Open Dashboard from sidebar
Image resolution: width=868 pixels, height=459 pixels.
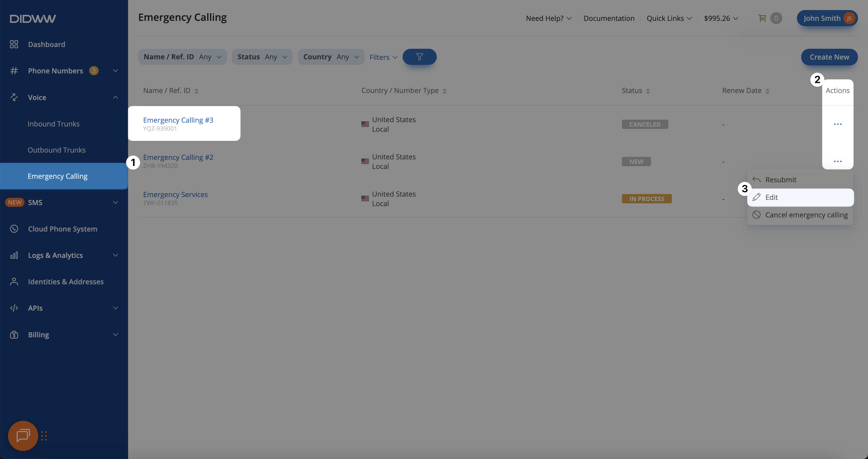click(46, 44)
